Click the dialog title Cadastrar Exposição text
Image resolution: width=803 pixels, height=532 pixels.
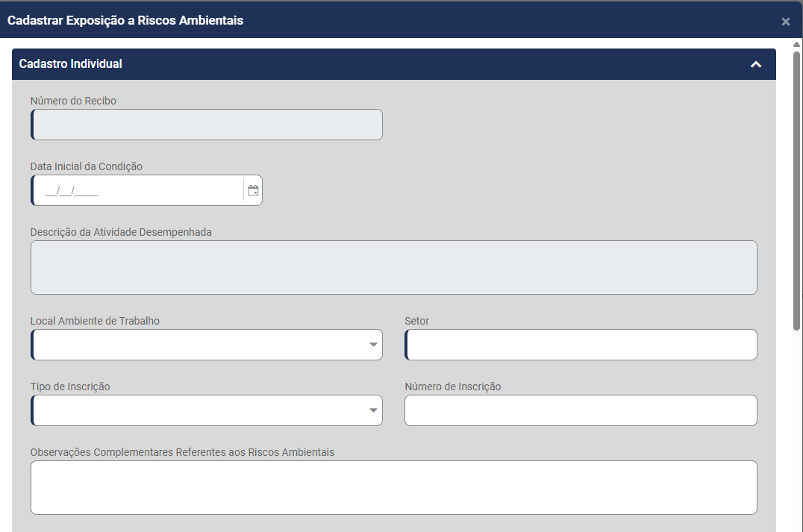(125, 20)
